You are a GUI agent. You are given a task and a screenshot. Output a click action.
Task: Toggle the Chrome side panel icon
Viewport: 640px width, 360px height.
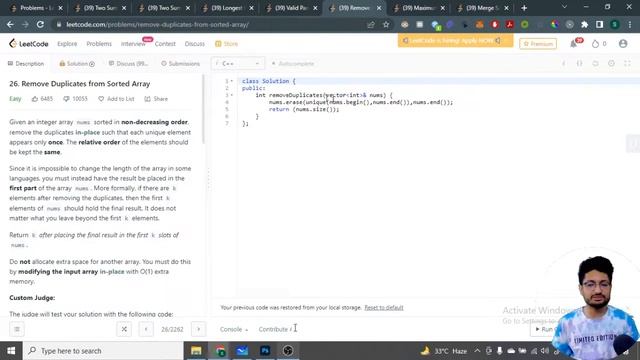pyautogui.click(x=599, y=24)
